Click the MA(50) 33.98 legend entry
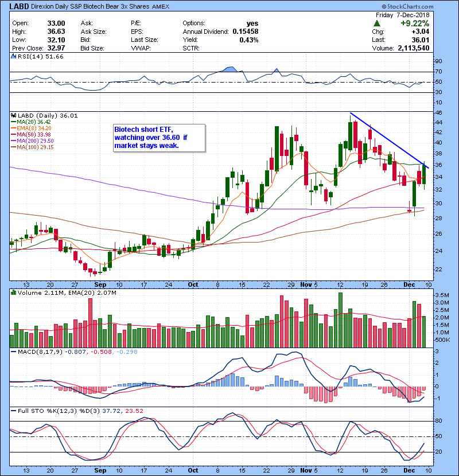This screenshot has width=459, height=476. click(31, 134)
